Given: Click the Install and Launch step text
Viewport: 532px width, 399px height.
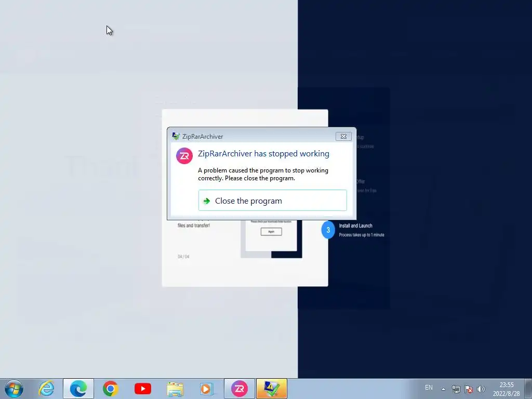Looking at the screenshot, I should click(355, 225).
